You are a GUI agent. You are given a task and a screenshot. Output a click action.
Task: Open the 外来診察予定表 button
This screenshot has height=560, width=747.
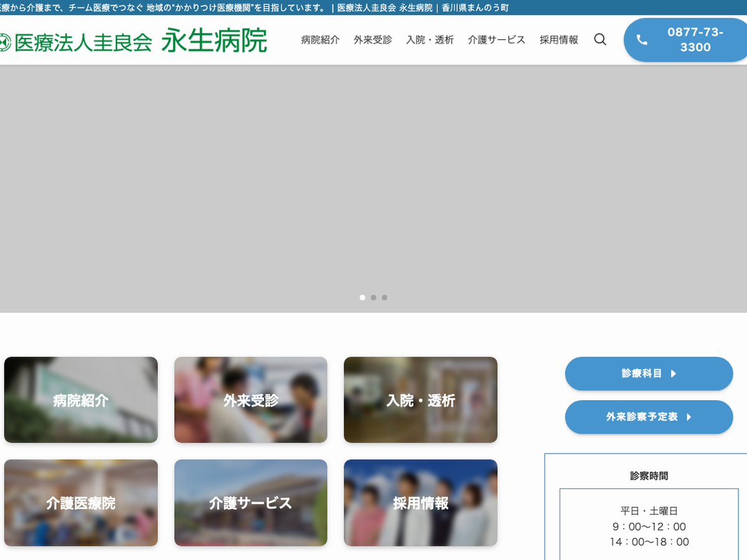tap(649, 417)
